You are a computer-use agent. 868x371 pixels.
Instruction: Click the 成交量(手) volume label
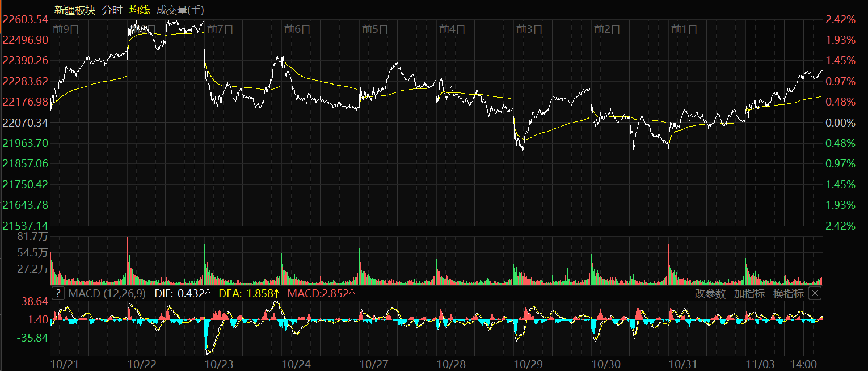coord(180,10)
